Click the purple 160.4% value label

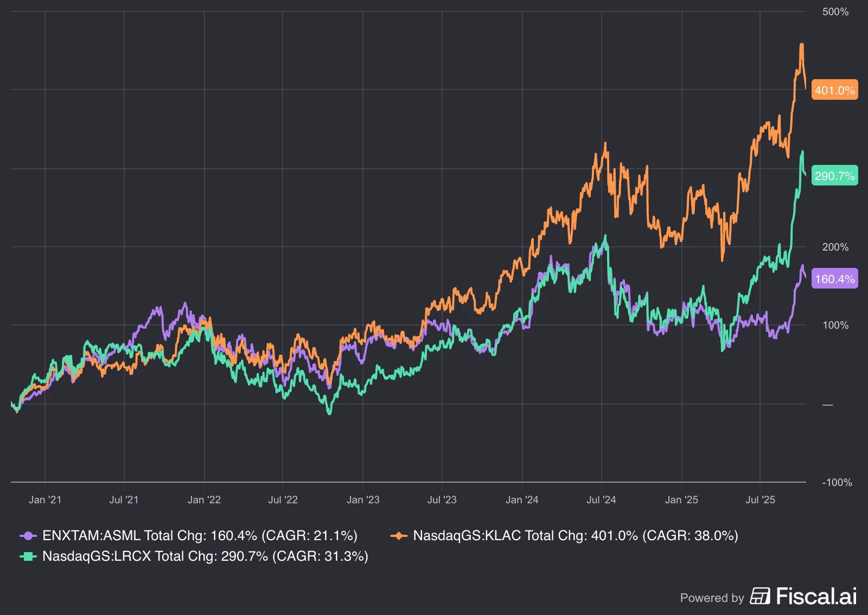(x=834, y=279)
